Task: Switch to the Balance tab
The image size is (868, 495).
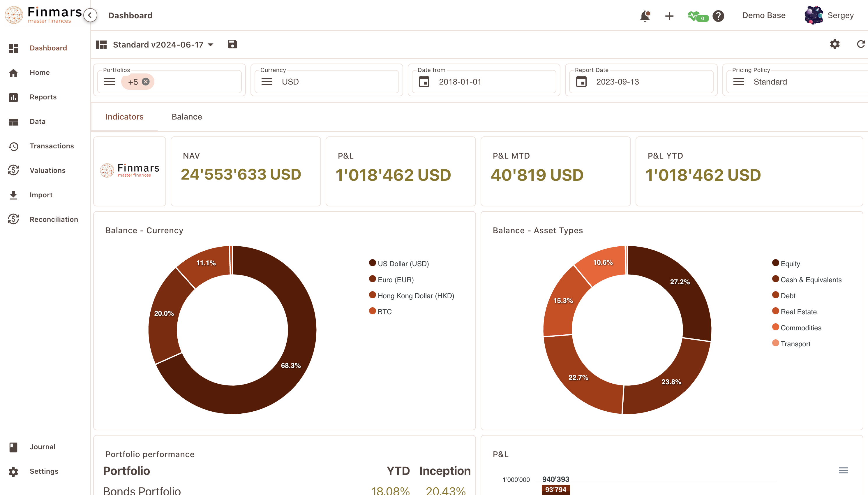Action: tap(187, 117)
